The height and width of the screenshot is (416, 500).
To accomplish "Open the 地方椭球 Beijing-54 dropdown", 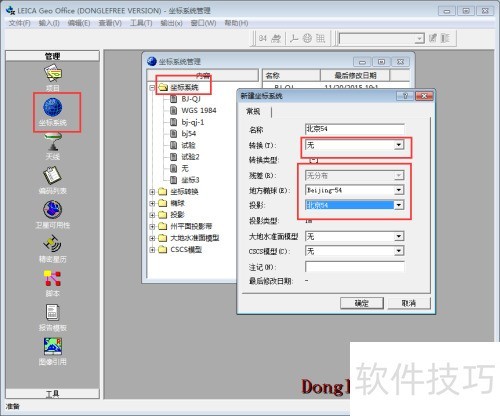I will pyautogui.click(x=399, y=190).
